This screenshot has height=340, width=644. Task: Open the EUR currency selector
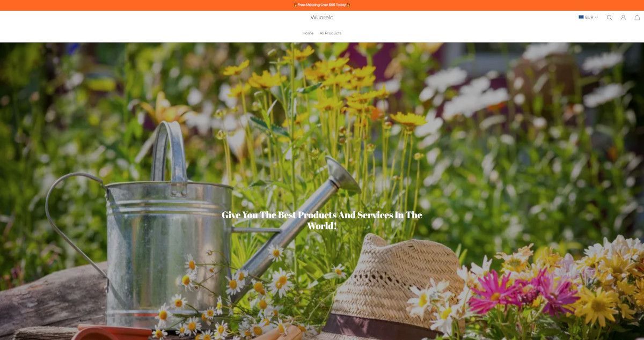tap(588, 17)
